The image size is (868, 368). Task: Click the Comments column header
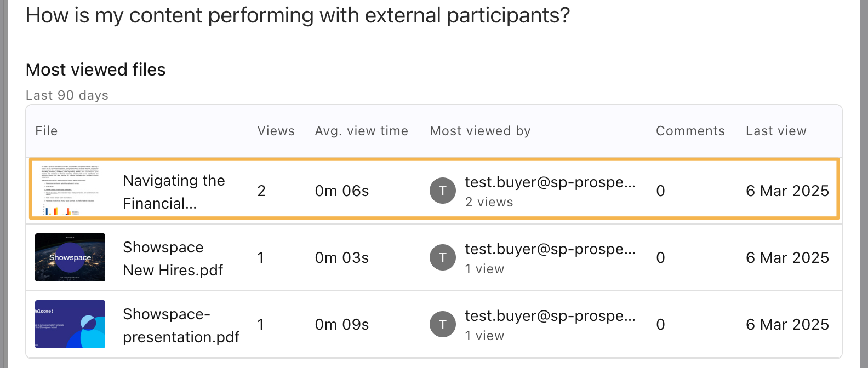pyautogui.click(x=690, y=131)
